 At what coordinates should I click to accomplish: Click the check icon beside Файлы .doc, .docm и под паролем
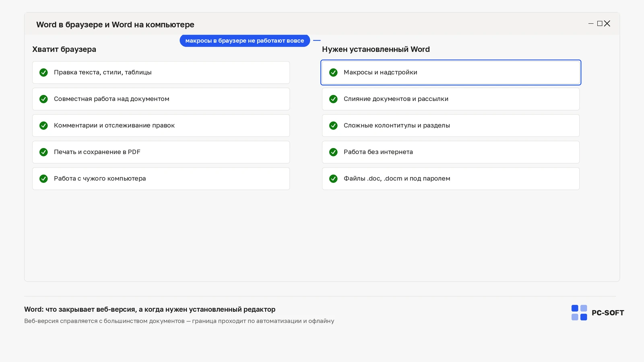tap(333, 179)
